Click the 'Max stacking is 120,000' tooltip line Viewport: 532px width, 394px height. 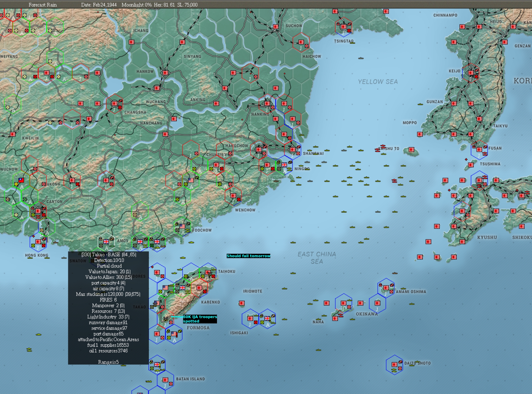[108, 294]
